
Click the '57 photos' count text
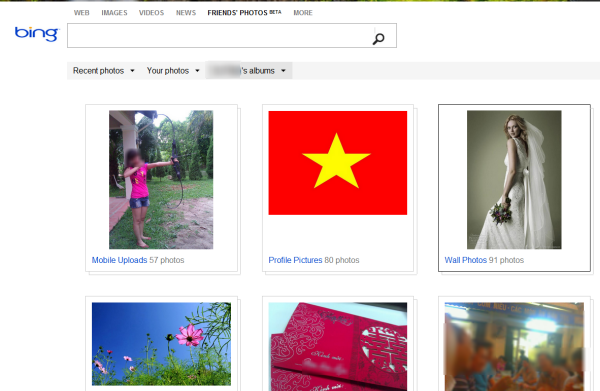(x=167, y=260)
